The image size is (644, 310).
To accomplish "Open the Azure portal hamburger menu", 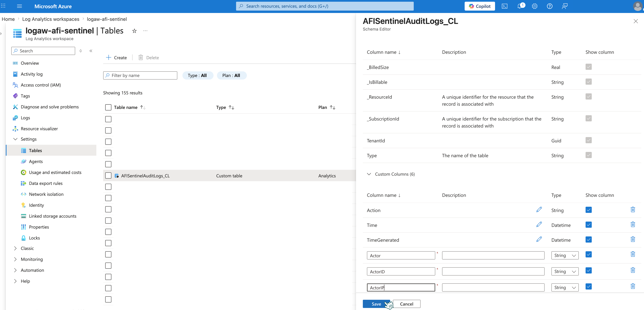I will [19, 6].
